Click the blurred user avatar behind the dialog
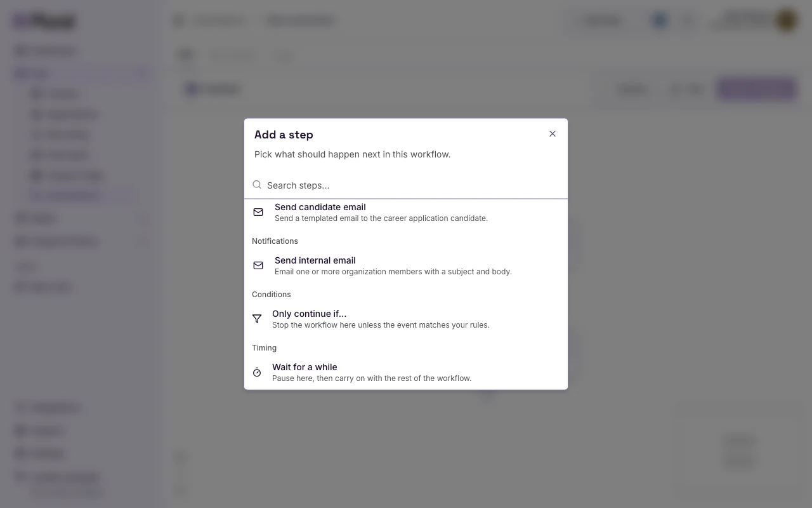The height and width of the screenshot is (508, 812). click(787, 20)
